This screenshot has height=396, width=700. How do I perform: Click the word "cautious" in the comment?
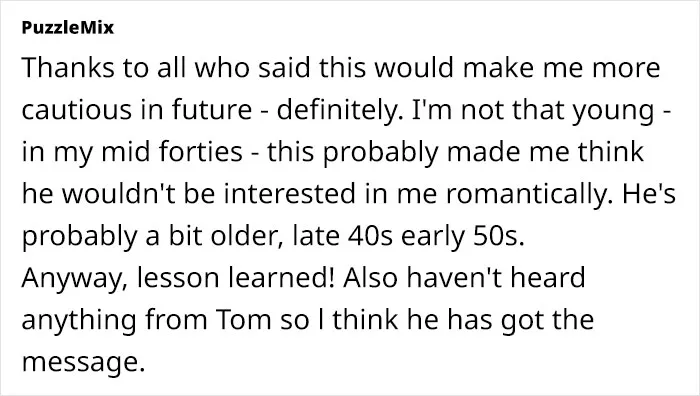pyautogui.click(x=77, y=110)
